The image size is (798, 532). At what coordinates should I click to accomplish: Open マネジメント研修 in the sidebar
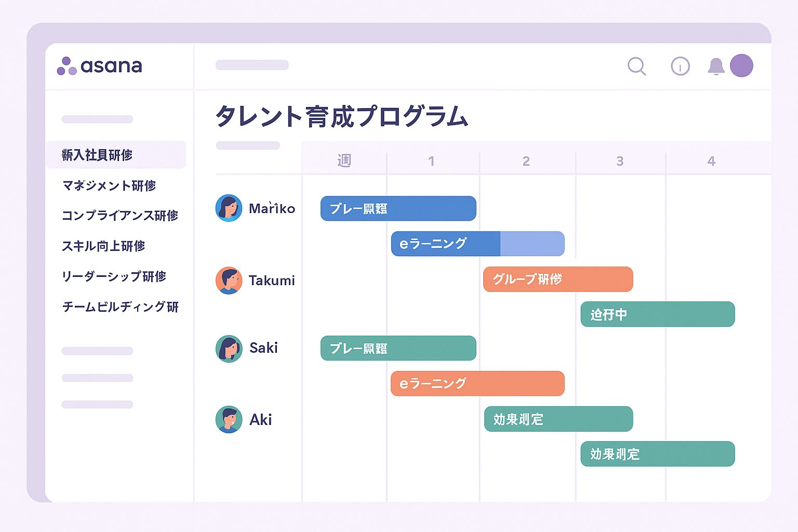(x=109, y=185)
